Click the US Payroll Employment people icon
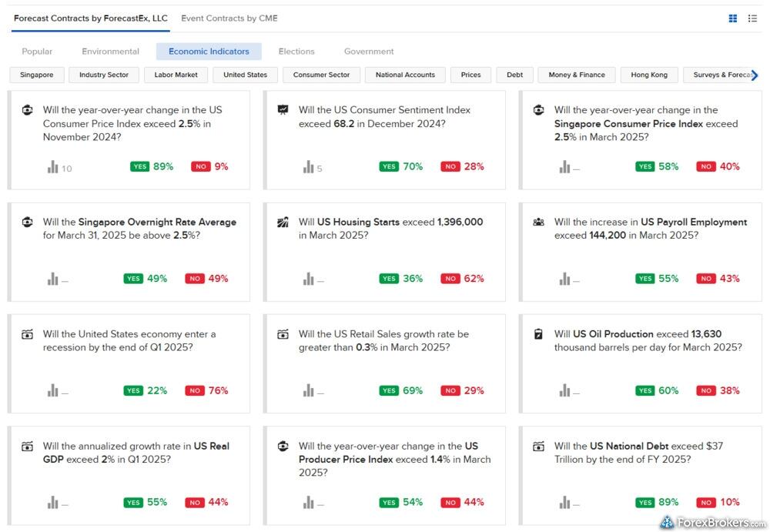770x532 pixels. pos(538,223)
